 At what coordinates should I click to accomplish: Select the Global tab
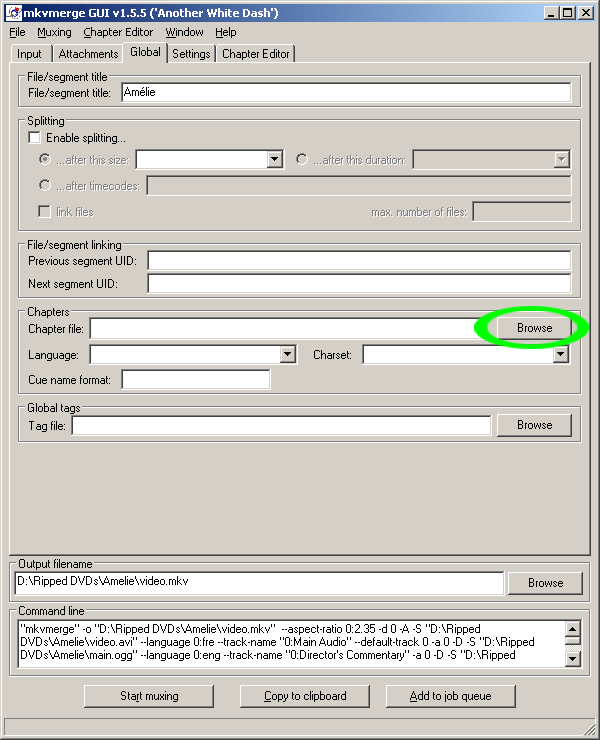tap(145, 52)
